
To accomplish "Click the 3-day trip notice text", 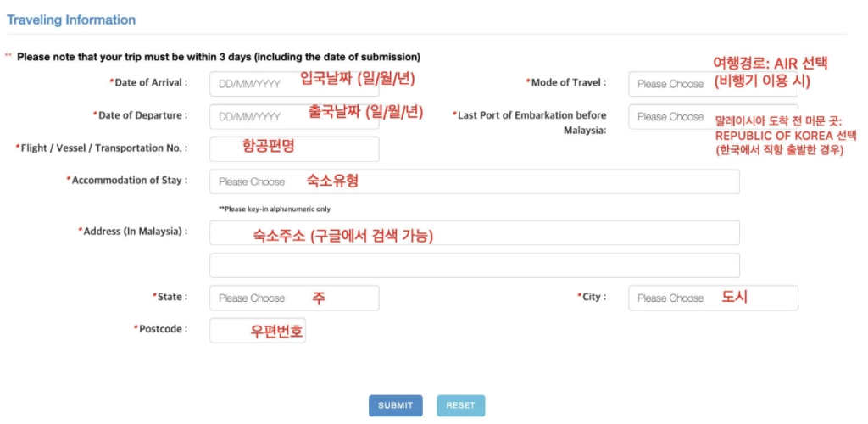I will 219,57.
